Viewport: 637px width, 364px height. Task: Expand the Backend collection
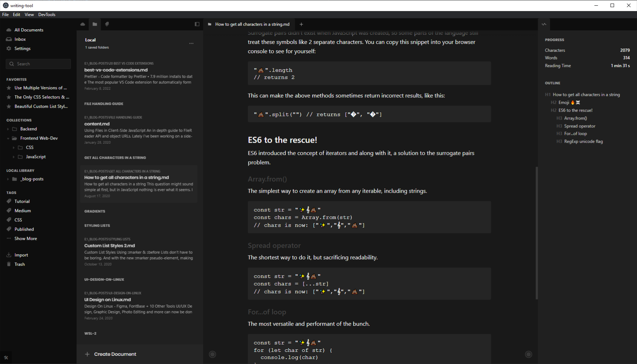click(x=8, y=129)
